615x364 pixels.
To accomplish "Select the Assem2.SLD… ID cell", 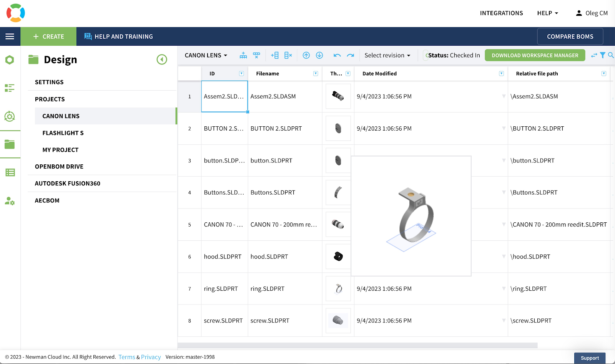I will click(224, 96).
